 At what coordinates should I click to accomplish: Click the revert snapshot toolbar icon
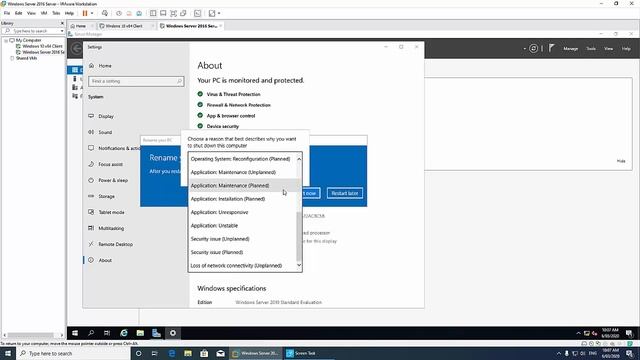129,13
